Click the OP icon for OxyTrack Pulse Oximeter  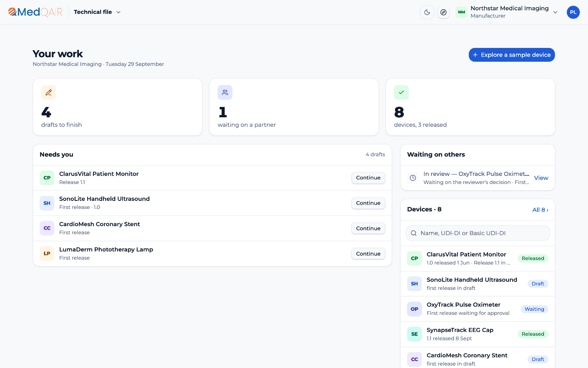(x=414, y=309)
